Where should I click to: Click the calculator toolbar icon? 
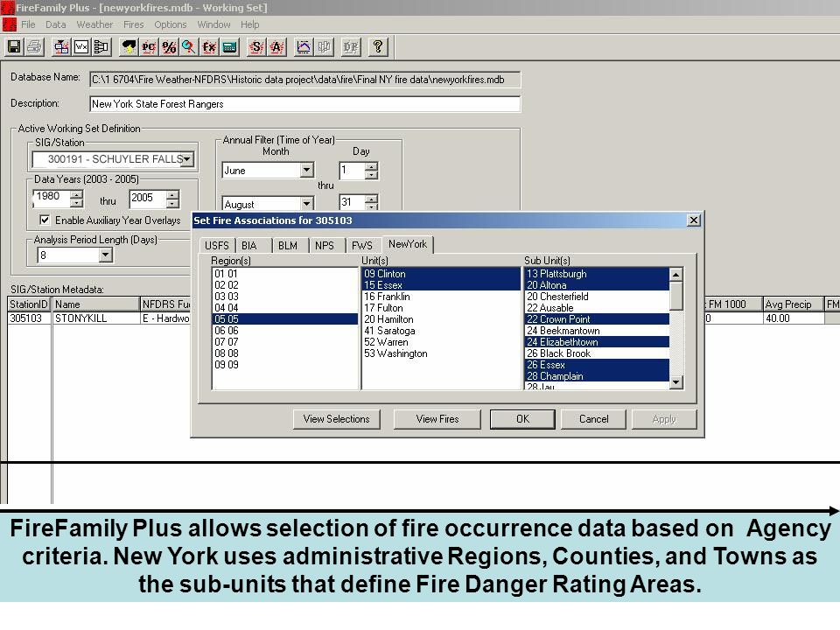point(229,47)
